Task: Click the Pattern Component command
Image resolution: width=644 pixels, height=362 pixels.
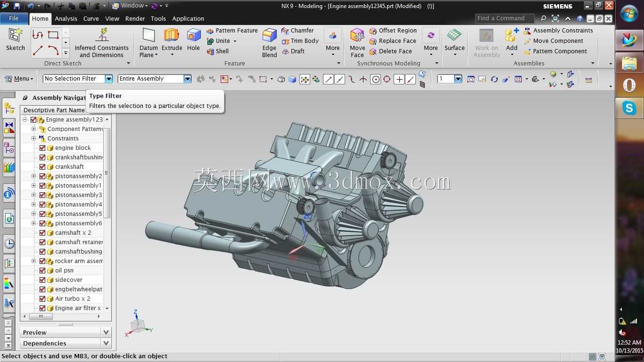Action: [x=556, y=51]
